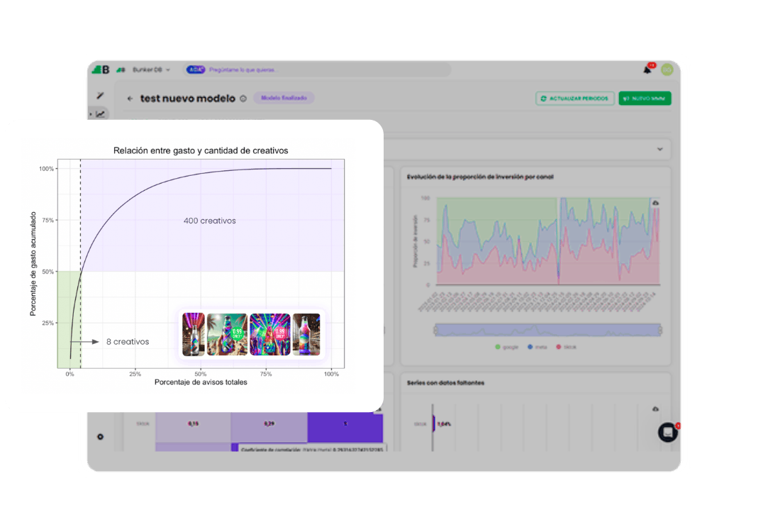Open the green user avatar menu
Image resolution: width=768 pixels, height=532 pixels.
coord(667,70)
